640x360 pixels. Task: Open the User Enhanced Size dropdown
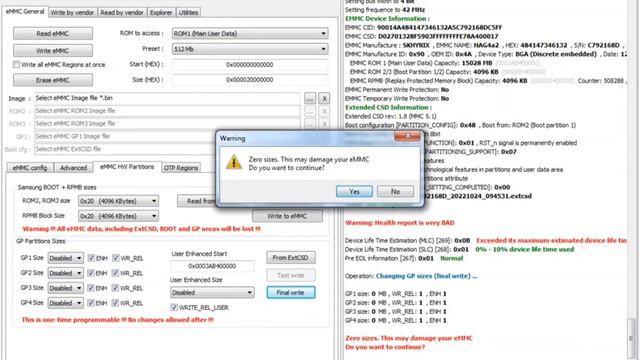pos(212,292)
